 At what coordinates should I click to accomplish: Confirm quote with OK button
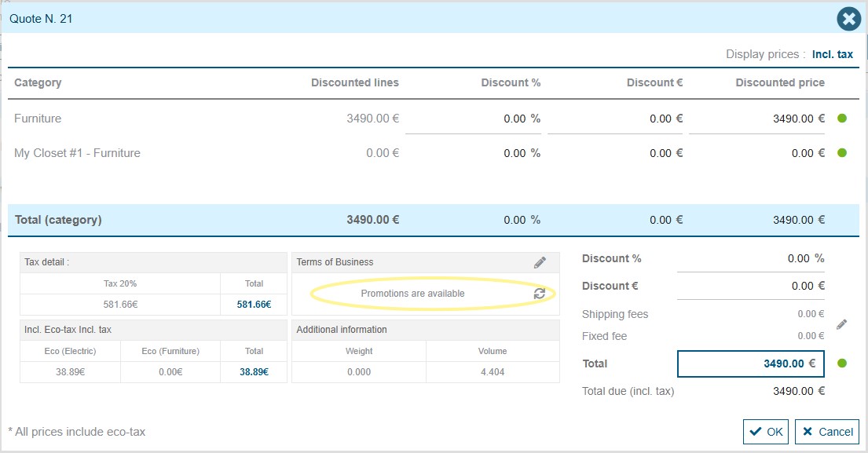(766, 432)
